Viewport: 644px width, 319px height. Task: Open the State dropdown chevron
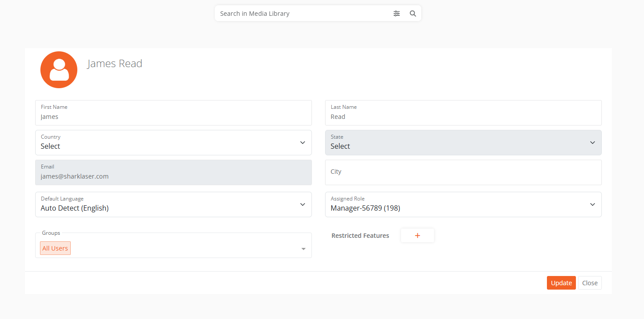[x=592, y=143]
